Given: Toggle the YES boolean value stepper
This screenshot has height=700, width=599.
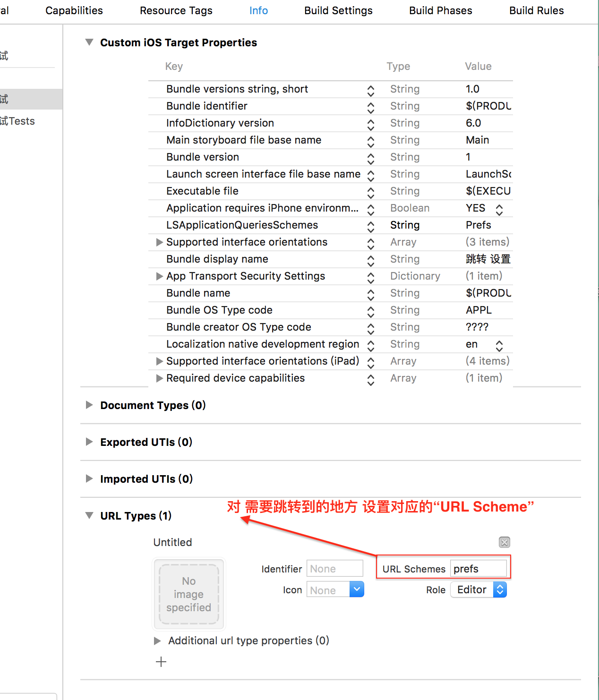Looking at the screenshot, I should click(499, 210).
